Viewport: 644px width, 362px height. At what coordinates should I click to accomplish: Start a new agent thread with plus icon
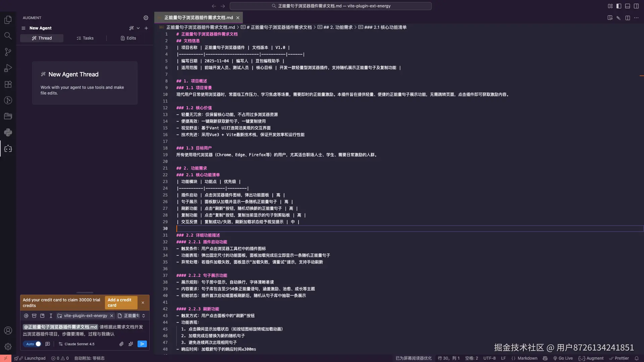coord(146,28)
